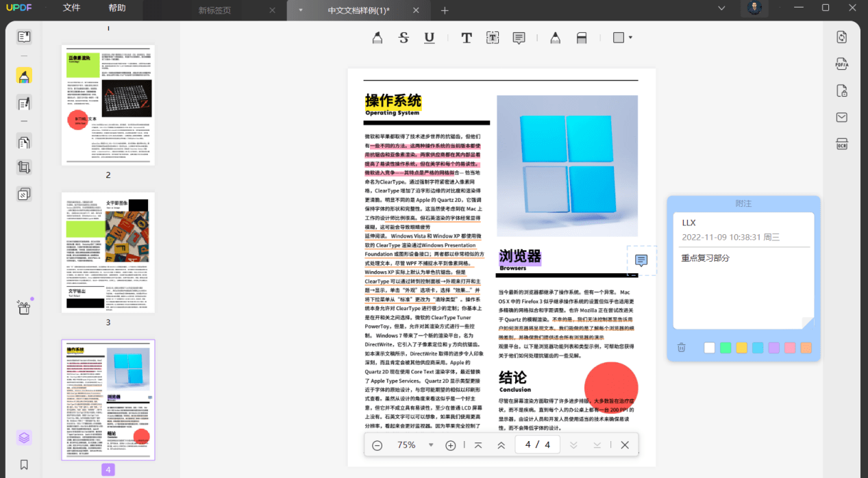
Task: Open the UPDF logo dropdown
Action: pos(20,8)
